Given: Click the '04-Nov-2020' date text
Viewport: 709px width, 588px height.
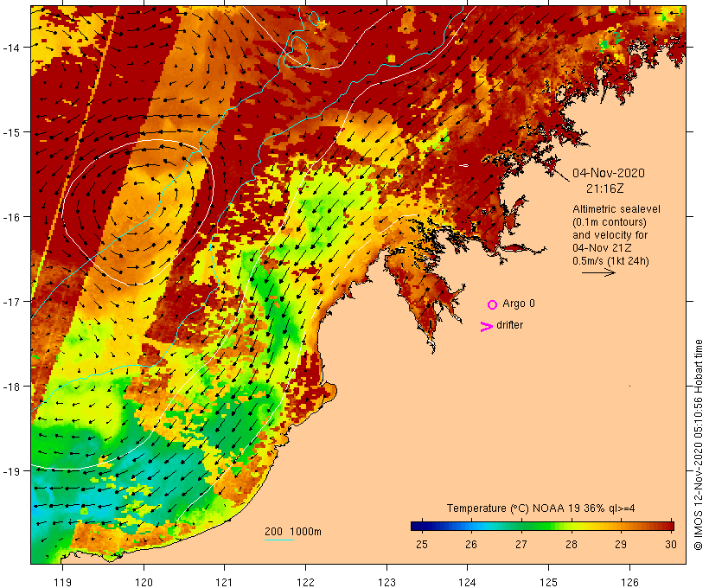Looking at the screenshot, I should coord(609,173).
